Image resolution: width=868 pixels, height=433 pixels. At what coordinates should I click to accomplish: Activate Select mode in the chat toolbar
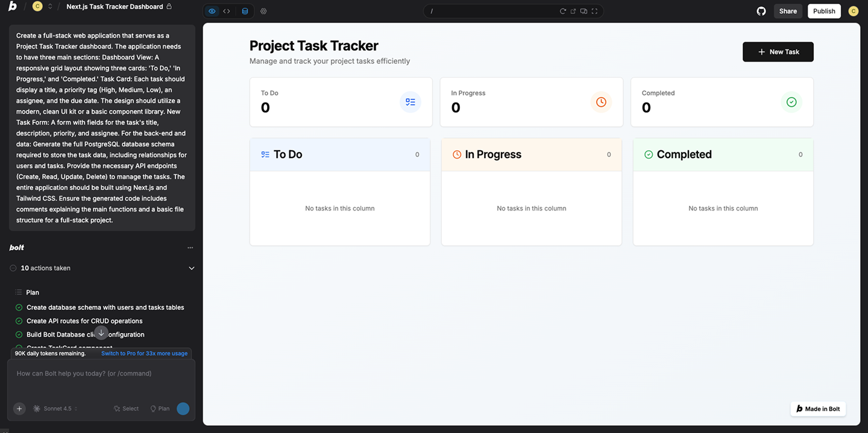click(x=126, y=408)
